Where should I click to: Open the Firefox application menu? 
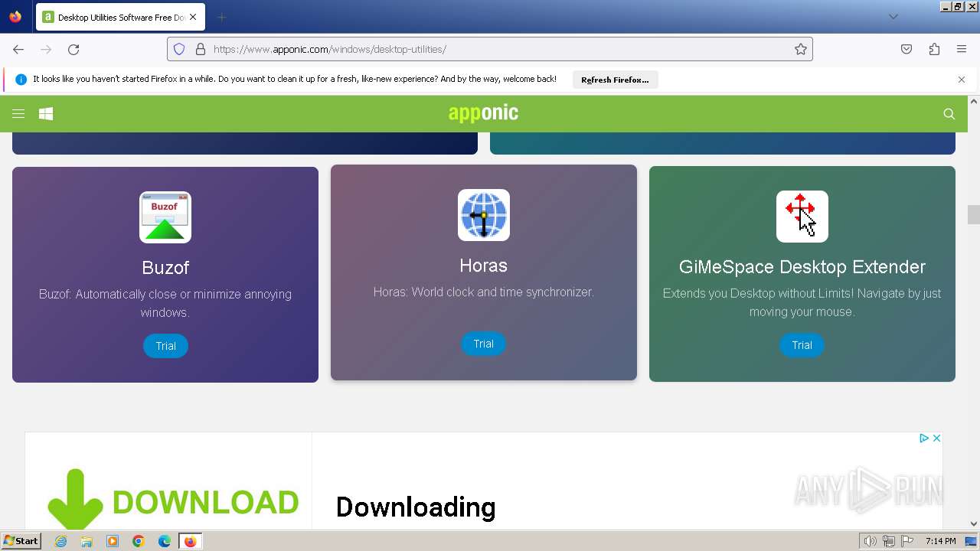(962, 49)
